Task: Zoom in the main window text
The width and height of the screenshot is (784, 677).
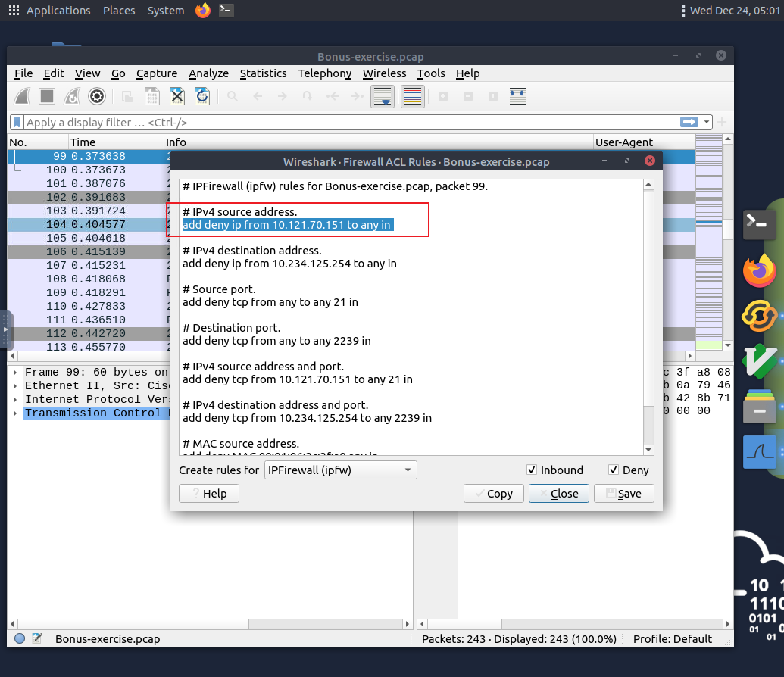Action: pyautogui.click(x=443, y=96)
